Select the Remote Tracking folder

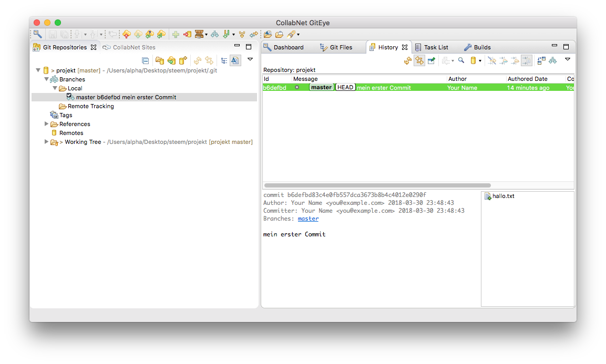pyautogui.click(x=86, y=106)
